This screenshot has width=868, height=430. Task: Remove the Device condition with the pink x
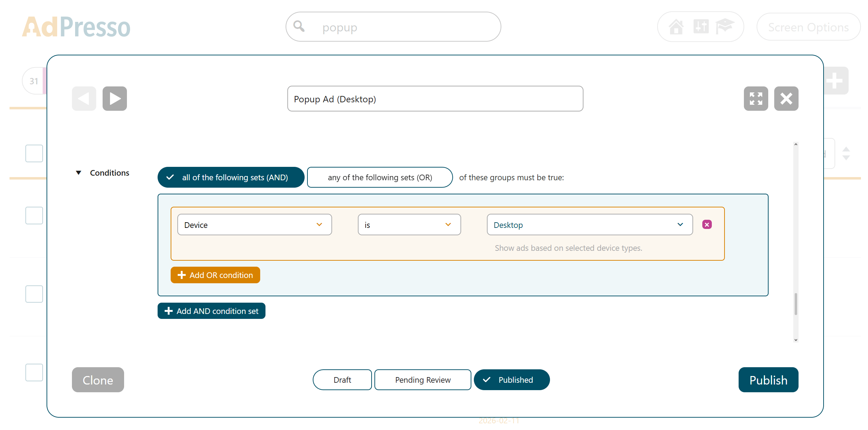[707, 224]
